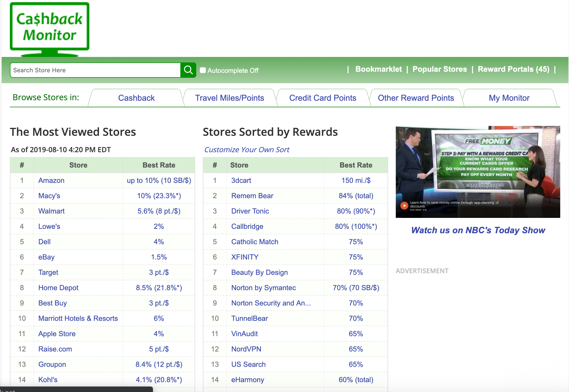Open the Beauty By Design link
The width and height of the screenshot is (569, 392).
coord(260,272)
